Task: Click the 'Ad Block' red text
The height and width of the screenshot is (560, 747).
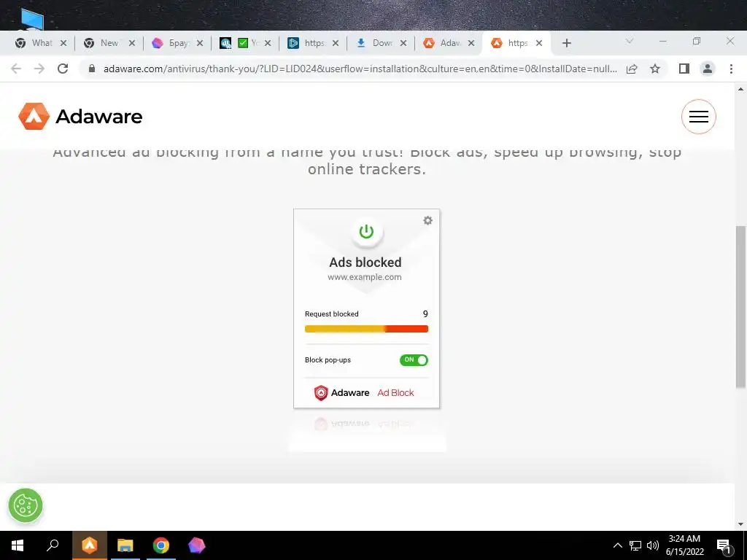Action: [x=396, y=393]
